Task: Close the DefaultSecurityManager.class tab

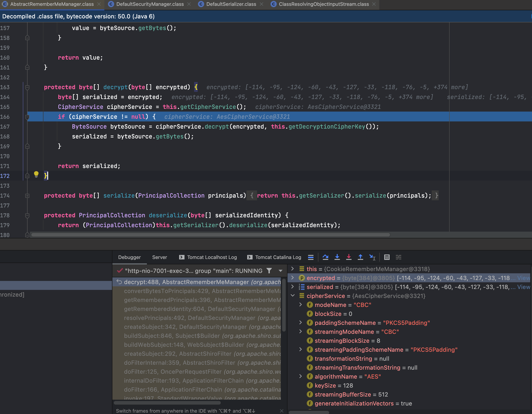Action: pyautogui.click(x=189, y=4)
